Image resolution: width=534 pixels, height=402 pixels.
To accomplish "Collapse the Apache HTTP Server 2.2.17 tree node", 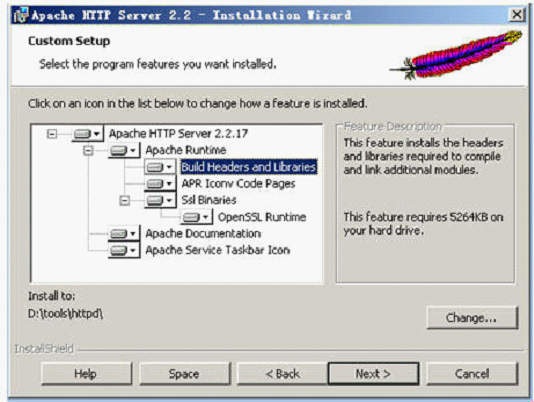I will click(52, 134).
